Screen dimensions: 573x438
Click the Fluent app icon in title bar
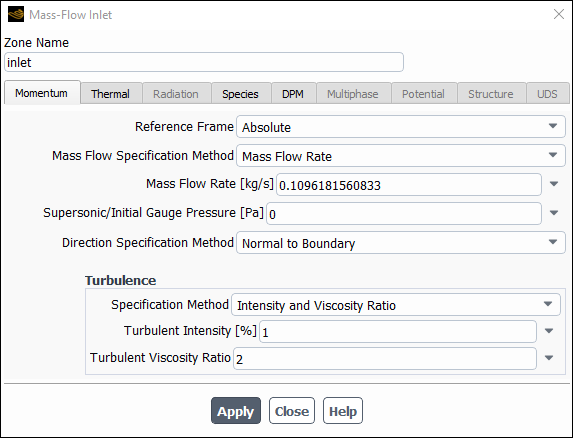tap(16, 14)
